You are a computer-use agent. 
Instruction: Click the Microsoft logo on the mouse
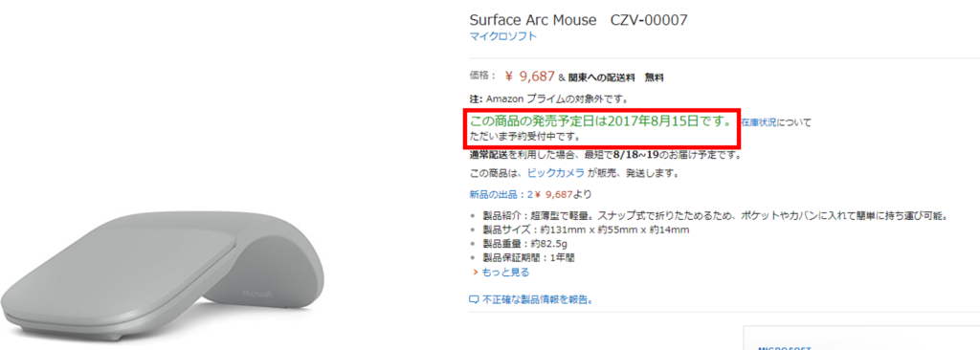click(256, 294)
